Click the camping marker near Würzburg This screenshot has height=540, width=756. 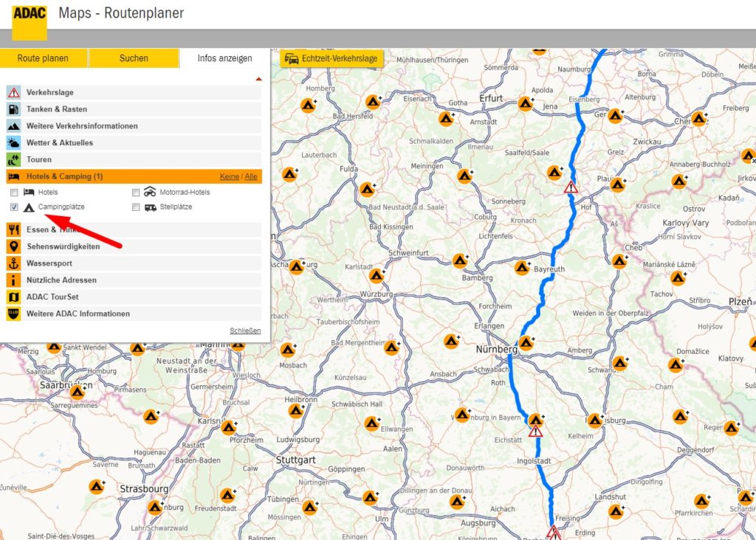pos(376,276)
